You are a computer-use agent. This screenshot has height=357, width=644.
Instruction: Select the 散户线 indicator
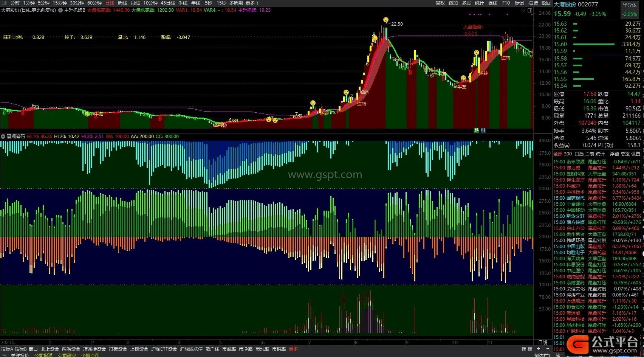[212, 349]
